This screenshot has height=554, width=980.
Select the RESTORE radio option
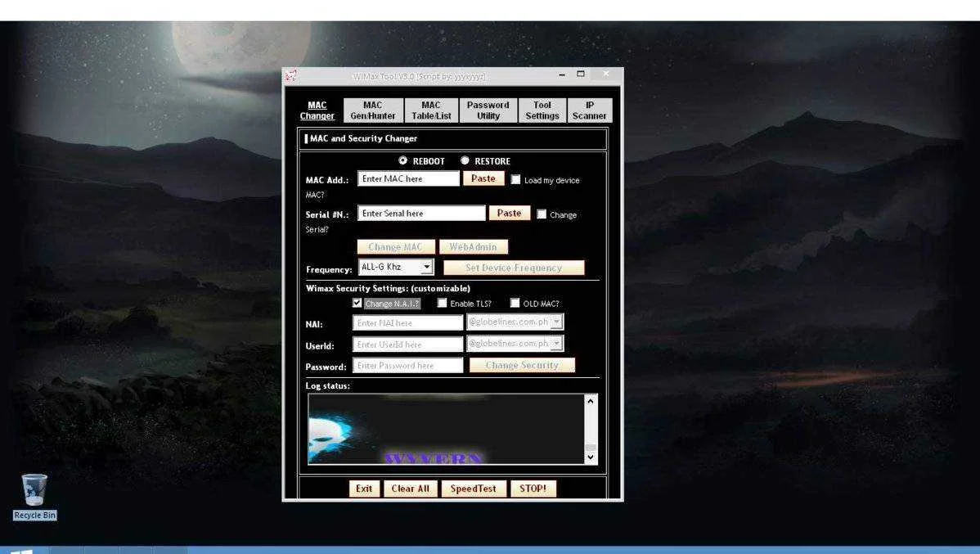point(465,160)
